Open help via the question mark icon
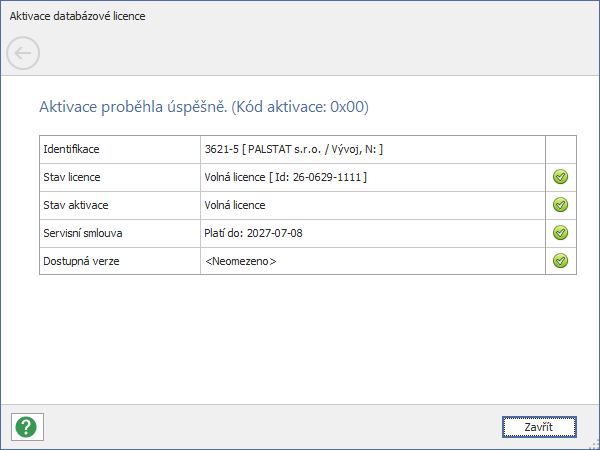The width and height of the screenshot is (600, 450). point(27,427)
